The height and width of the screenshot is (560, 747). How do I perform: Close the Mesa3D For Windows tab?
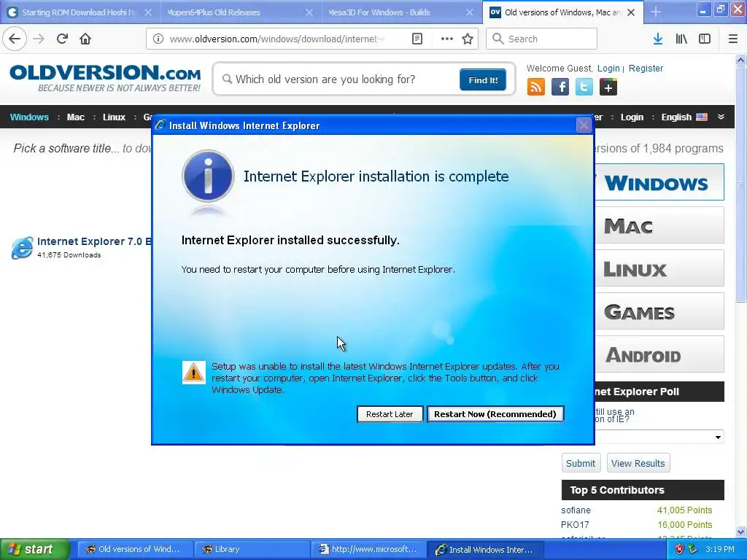(470, 12)
